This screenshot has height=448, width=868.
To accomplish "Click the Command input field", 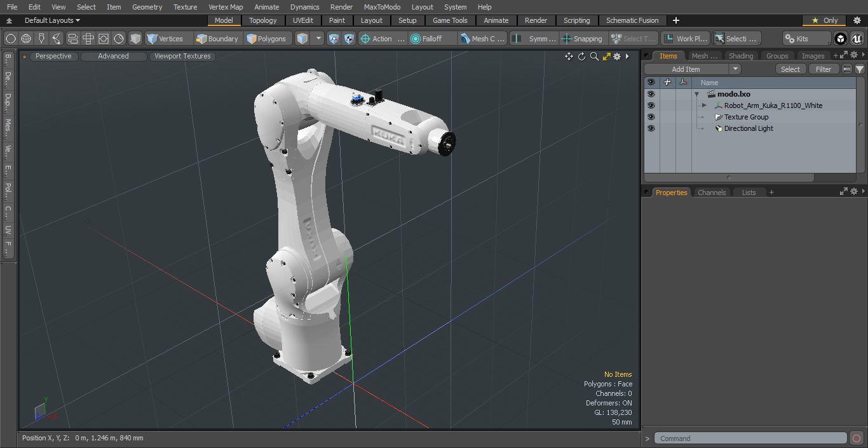I will pos(750,438).
